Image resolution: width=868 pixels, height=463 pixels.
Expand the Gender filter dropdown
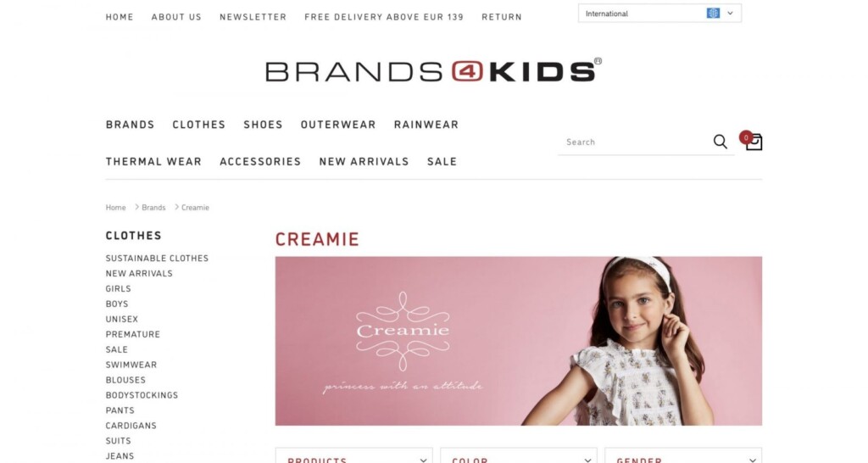click(683, 456)
